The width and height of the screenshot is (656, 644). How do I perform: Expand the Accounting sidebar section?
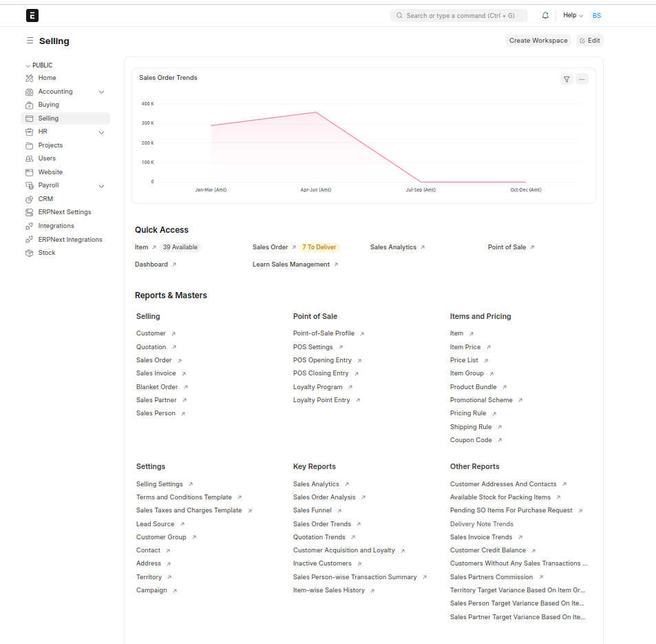[101, 92]
